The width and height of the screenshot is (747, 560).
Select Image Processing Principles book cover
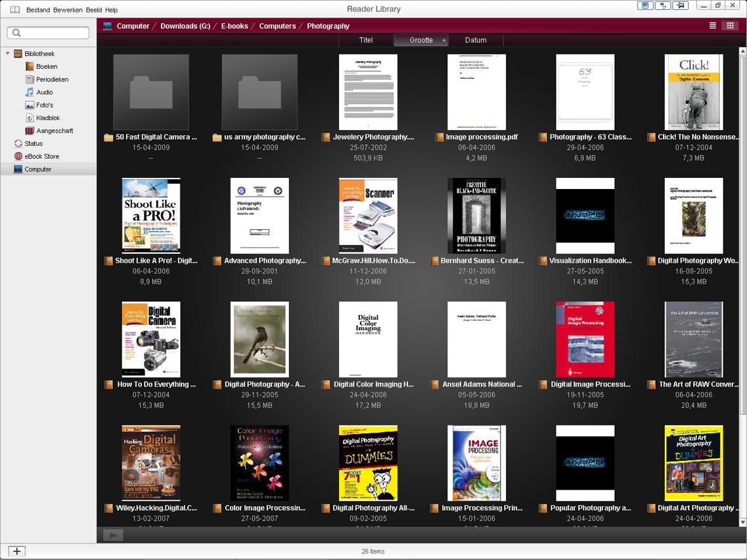tap(476, 463)
